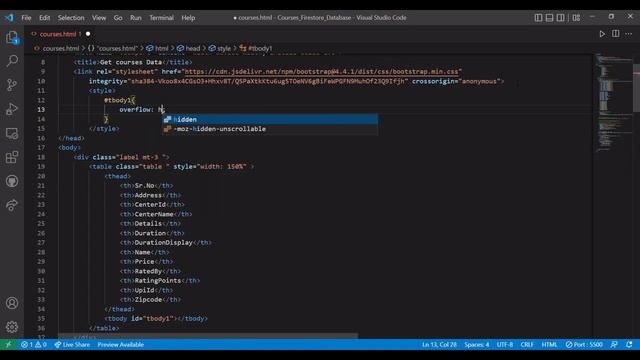640x360 pixels.
Task: Click 'overflow' property on line 13
Action: [x=135, y=109]
